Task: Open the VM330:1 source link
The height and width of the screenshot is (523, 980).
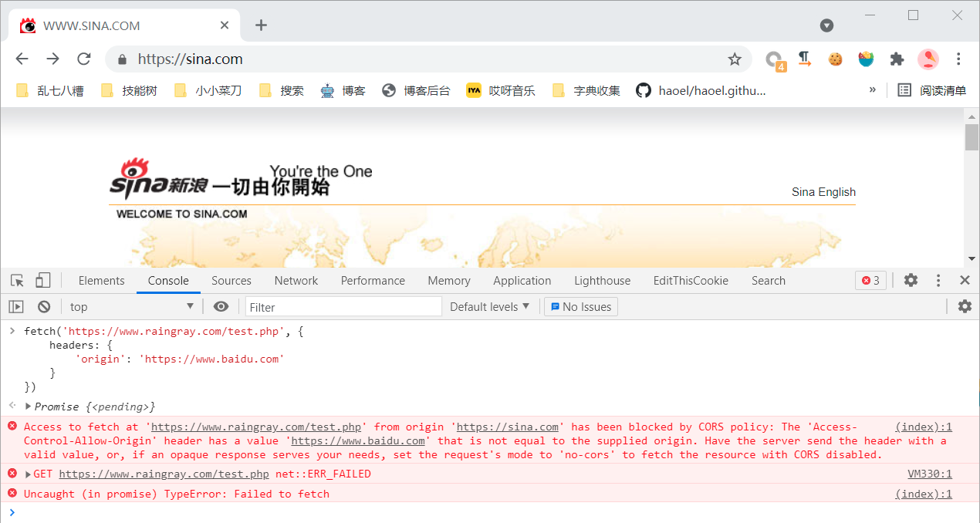Action: (x=930, y=474)
